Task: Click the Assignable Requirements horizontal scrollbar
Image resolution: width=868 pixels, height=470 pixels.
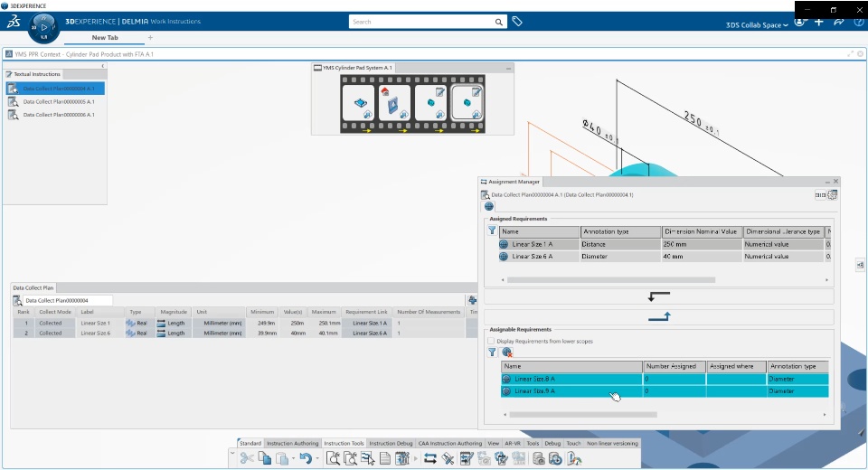Action: pos(583,415)
